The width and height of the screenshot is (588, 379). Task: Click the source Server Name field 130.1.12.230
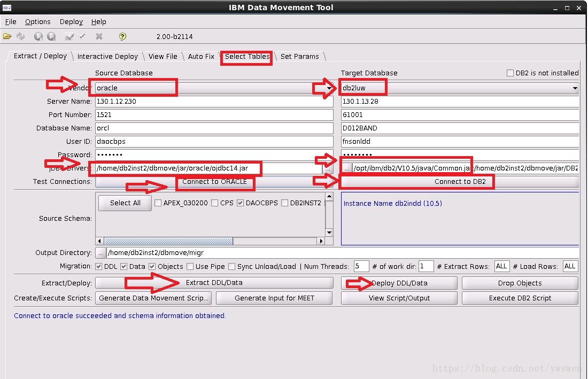coord(214,102)
